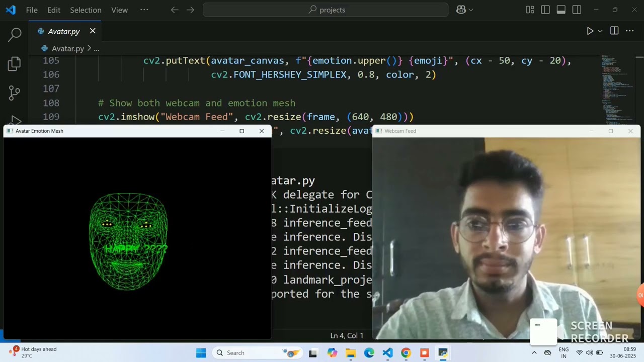Open the View menu
The image size is (644, 362).
click(x=119, y=10)
